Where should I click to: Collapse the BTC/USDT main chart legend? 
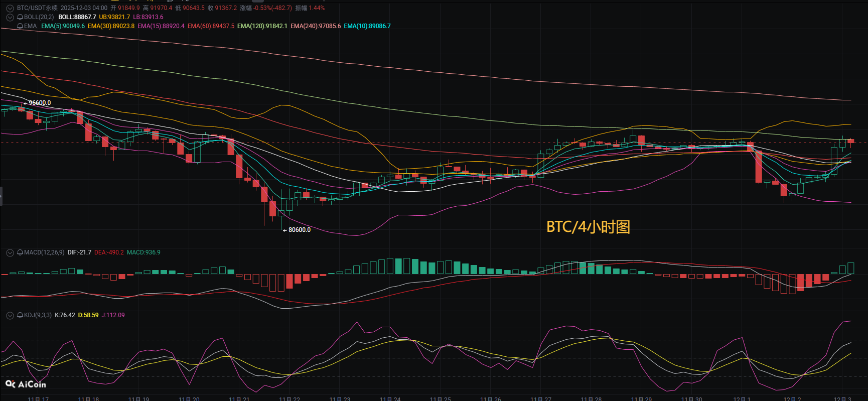tap(10, 8)
